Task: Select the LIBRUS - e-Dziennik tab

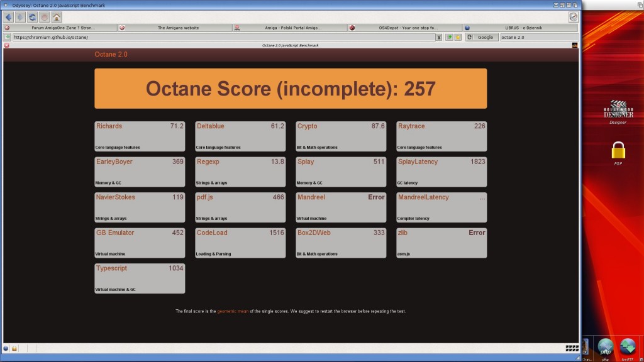Action: pyautogui.click(x=520, y=28)
